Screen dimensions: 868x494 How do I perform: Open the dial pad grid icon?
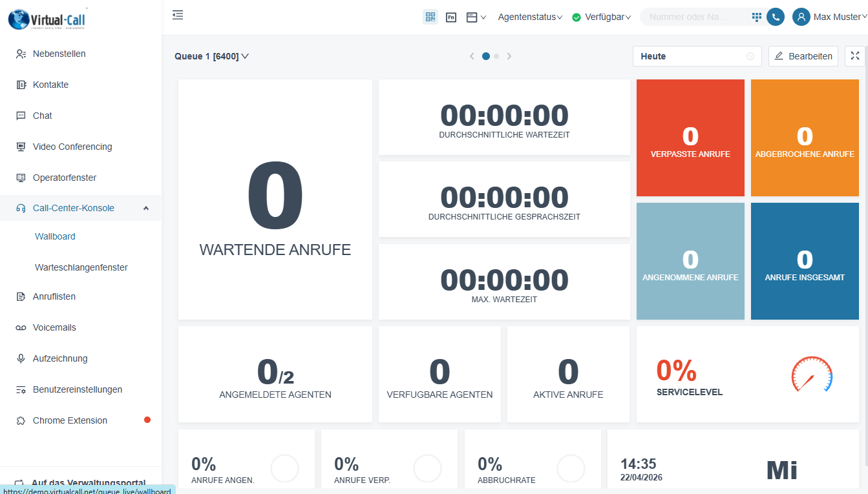[757, 17]
